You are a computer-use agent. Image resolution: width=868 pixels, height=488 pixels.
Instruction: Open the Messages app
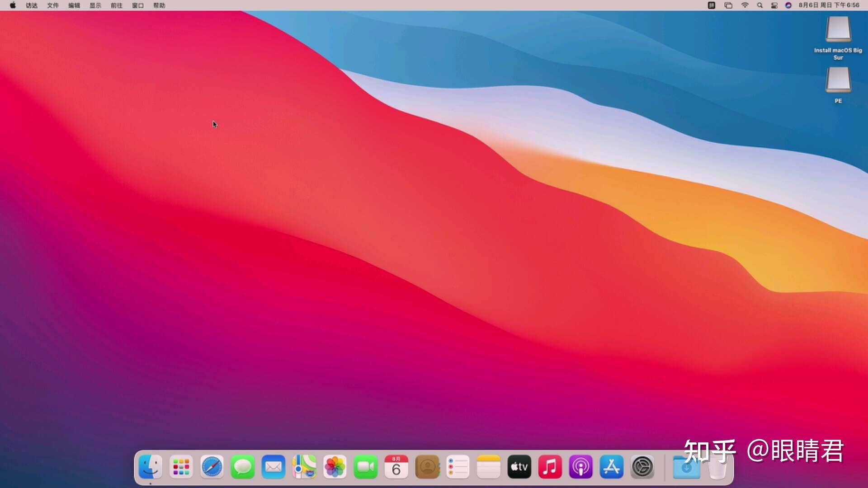pos(242,467)
